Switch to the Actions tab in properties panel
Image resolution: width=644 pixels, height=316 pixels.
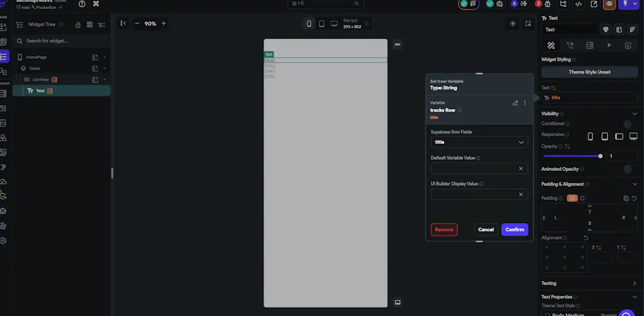(x=571, y=45)
